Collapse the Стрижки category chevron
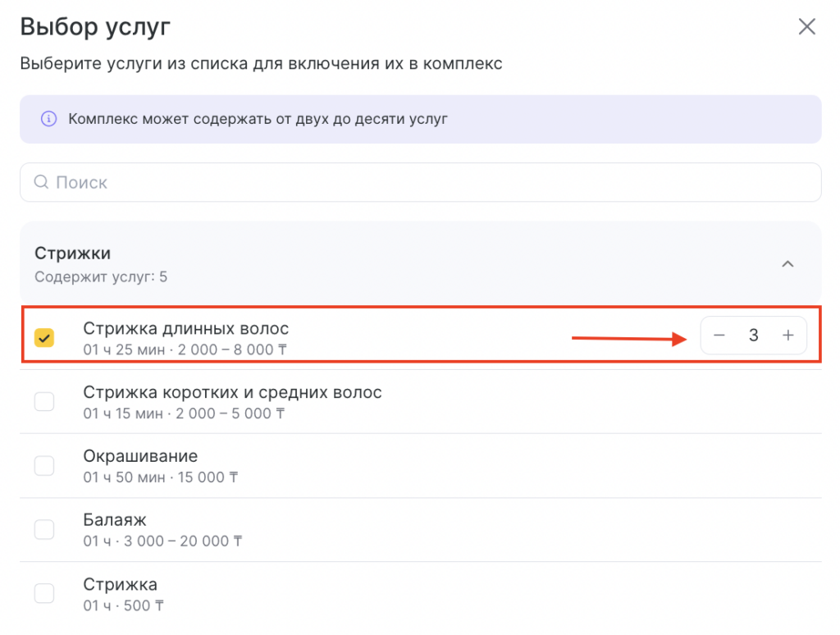This screenshot has width=840, height=635. (787, 264)
